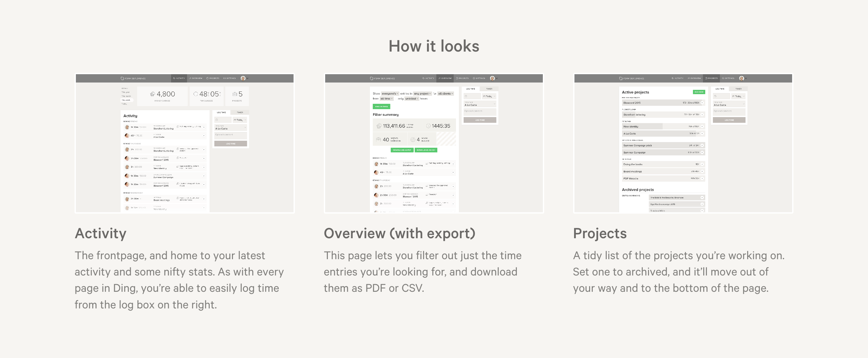The height and width of the screenshot is (358, 868).
Task: Open the Overview page screenshot thumbnail
Action: [434, 143]
